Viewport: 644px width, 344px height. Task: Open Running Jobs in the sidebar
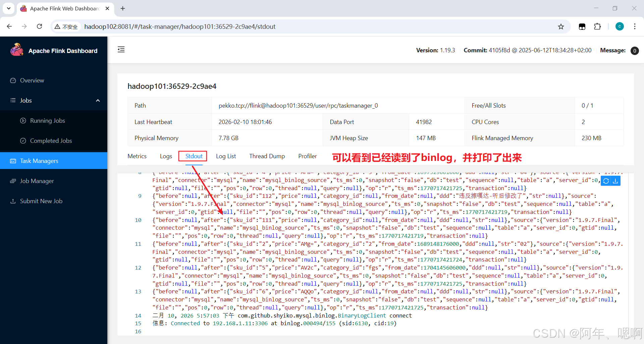[x=54, y=121]
